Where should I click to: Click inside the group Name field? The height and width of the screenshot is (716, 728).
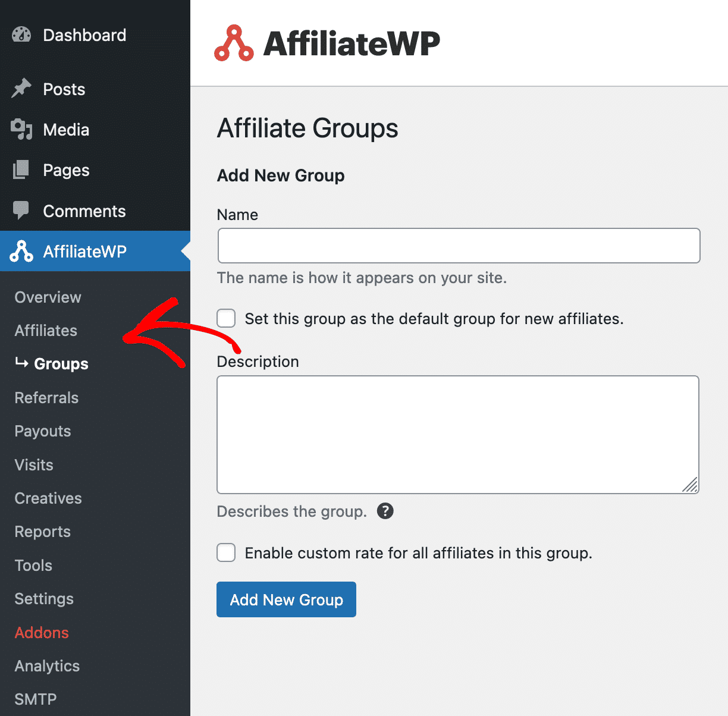[x=458, y=245]
